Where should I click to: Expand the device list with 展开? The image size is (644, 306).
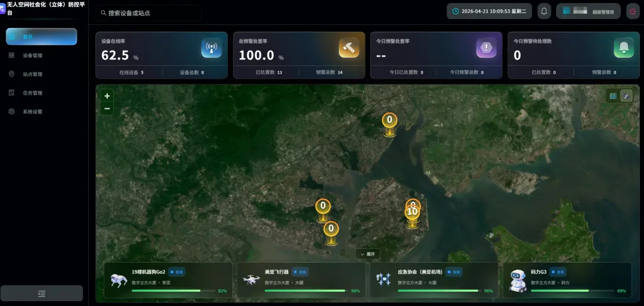pyautogui.click(x=367, y=254)
